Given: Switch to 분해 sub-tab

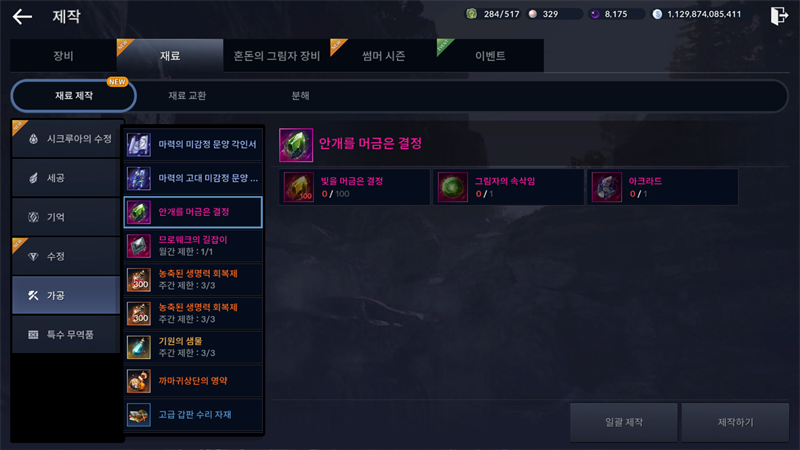Looking at the screenshot, I should point(301,95).
